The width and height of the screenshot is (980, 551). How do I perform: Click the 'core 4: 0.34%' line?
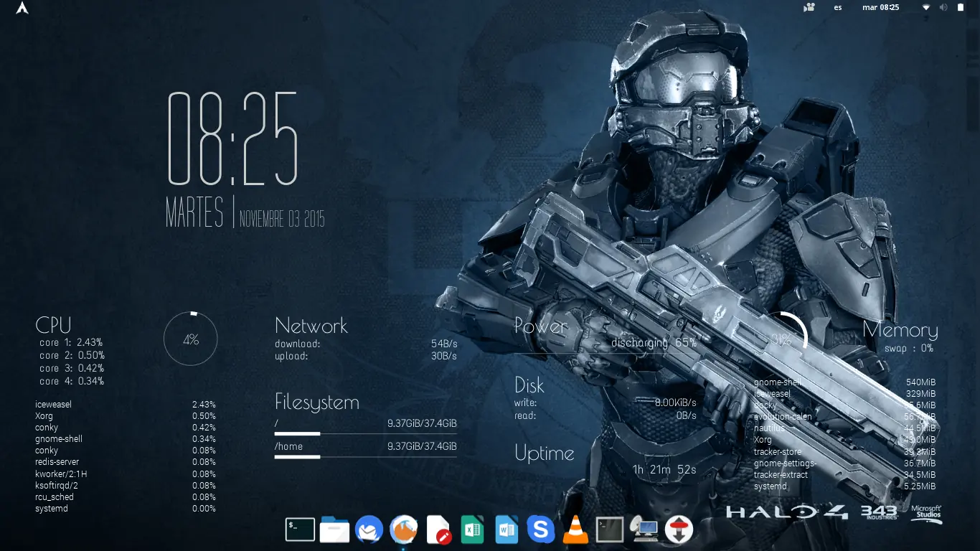(x=72, y=381)
